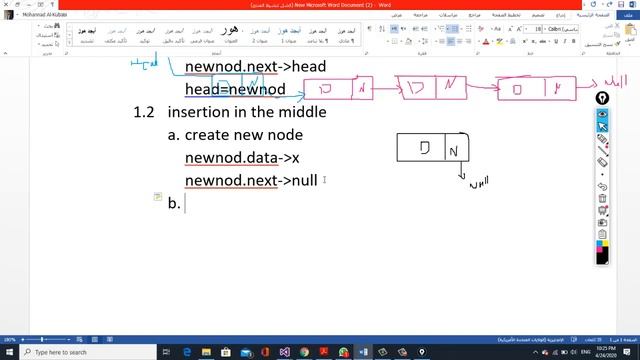Open the Select dropdown in editing group
The width and height of the screenshot is (640, 360).
click(48, 44)
